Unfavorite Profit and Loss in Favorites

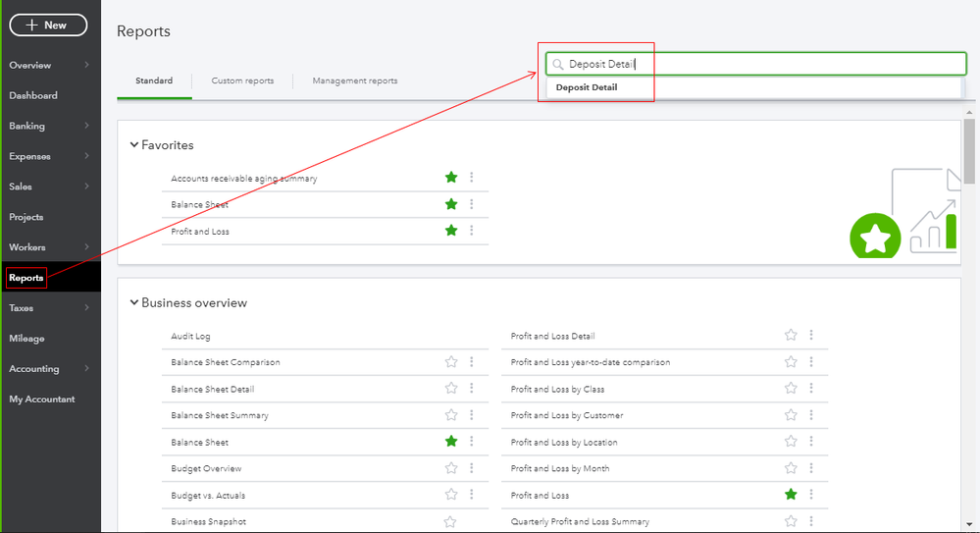tap(451, 231)
